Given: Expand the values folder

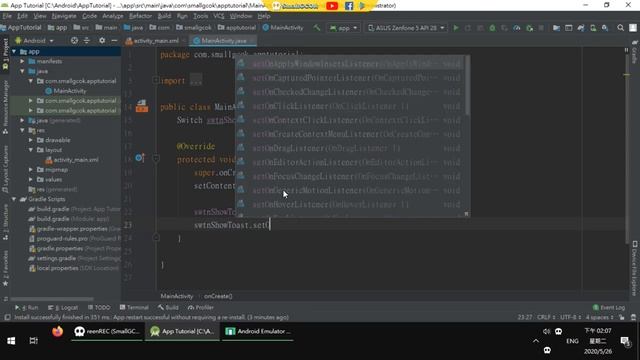Looking at the screenshot, I should pyautogui.click(x=31, y=179).
